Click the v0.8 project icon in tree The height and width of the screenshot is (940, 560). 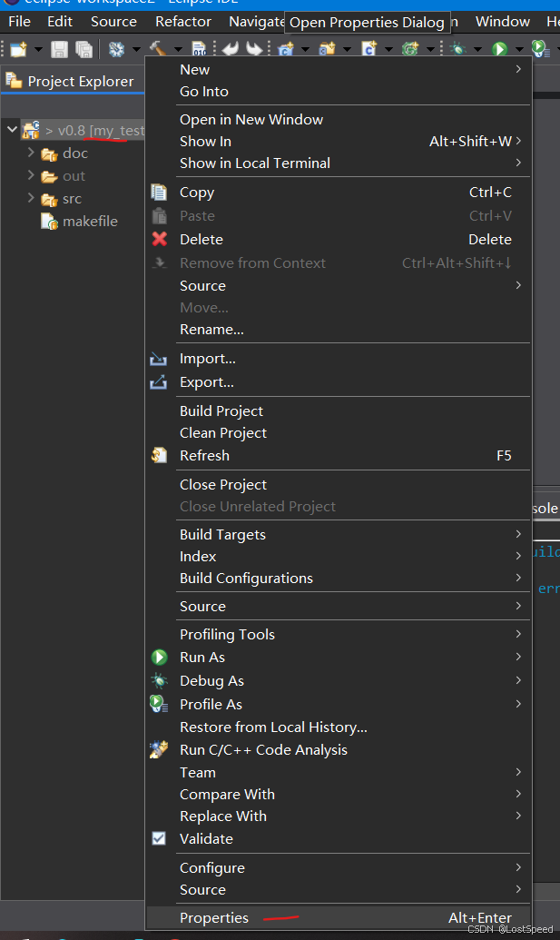pos(31,130)
